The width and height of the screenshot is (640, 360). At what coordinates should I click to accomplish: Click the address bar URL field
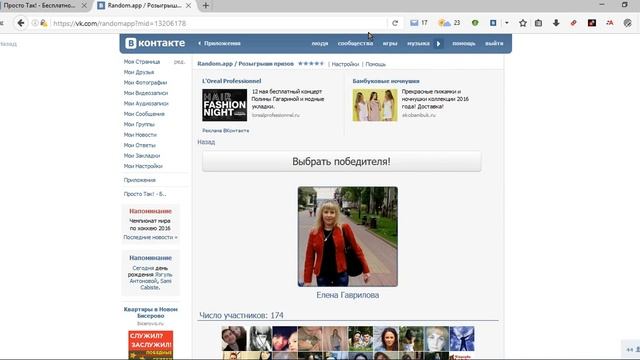[218, 23]
